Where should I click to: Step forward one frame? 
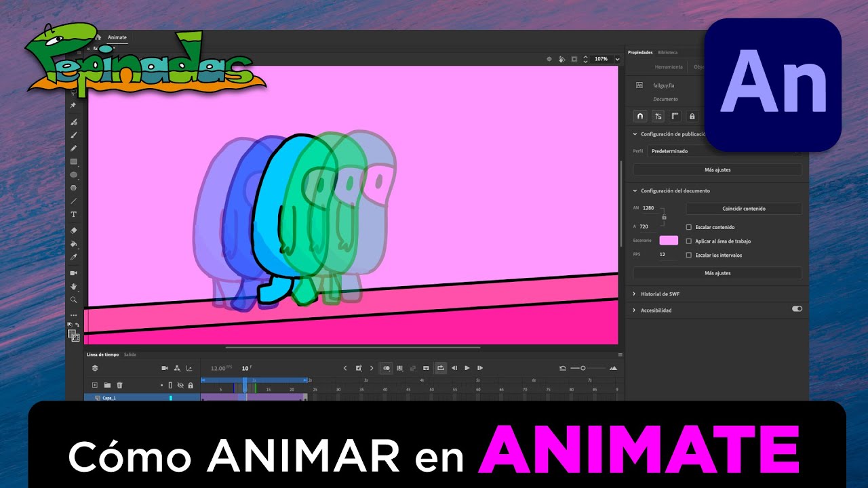480,368
